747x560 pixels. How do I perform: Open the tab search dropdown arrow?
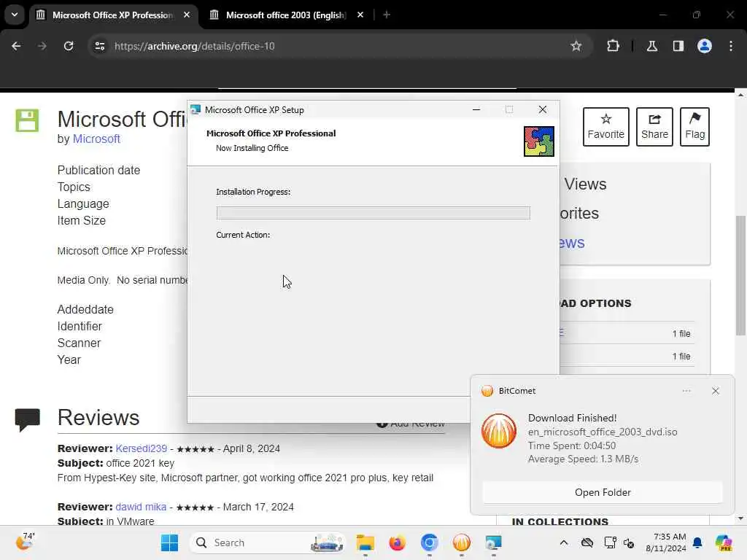click(x=15, y=15)
